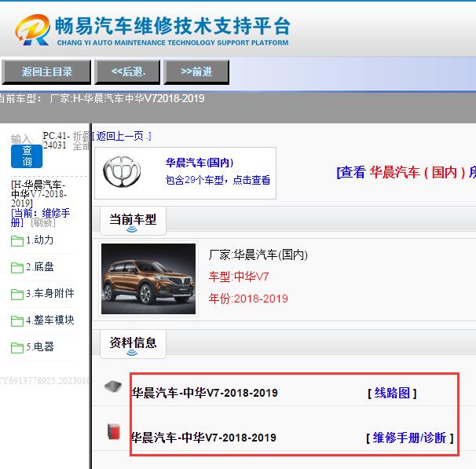The image size is (476, 469).
Task: Click the 厂家:华晨汽车(国内) text
Action: pyautogui.click(x=258, y=255)
